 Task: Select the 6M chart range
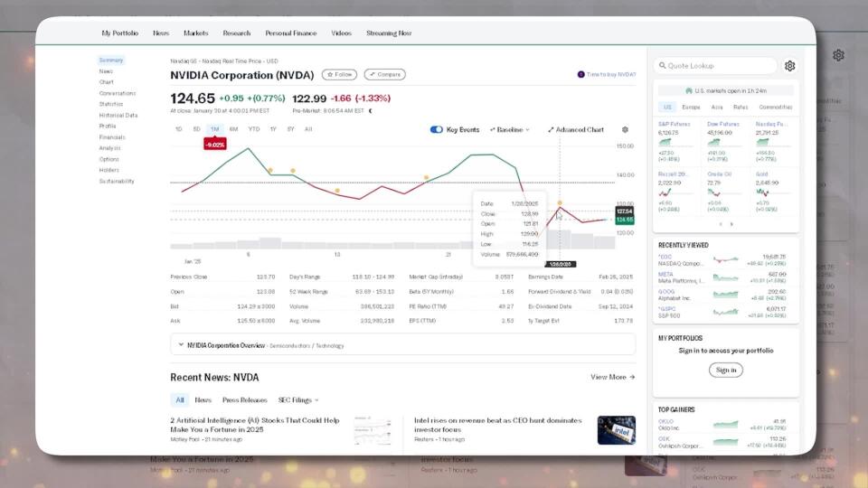233,129
